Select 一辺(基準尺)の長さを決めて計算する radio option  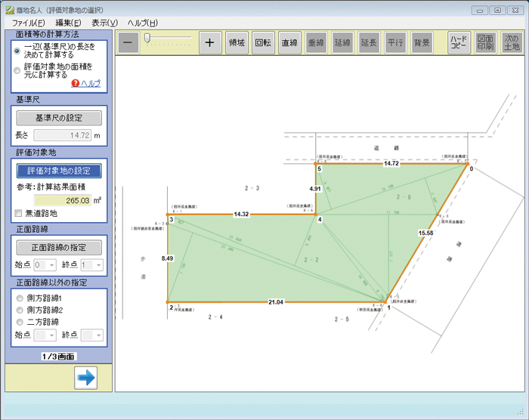tap(17, 51)
